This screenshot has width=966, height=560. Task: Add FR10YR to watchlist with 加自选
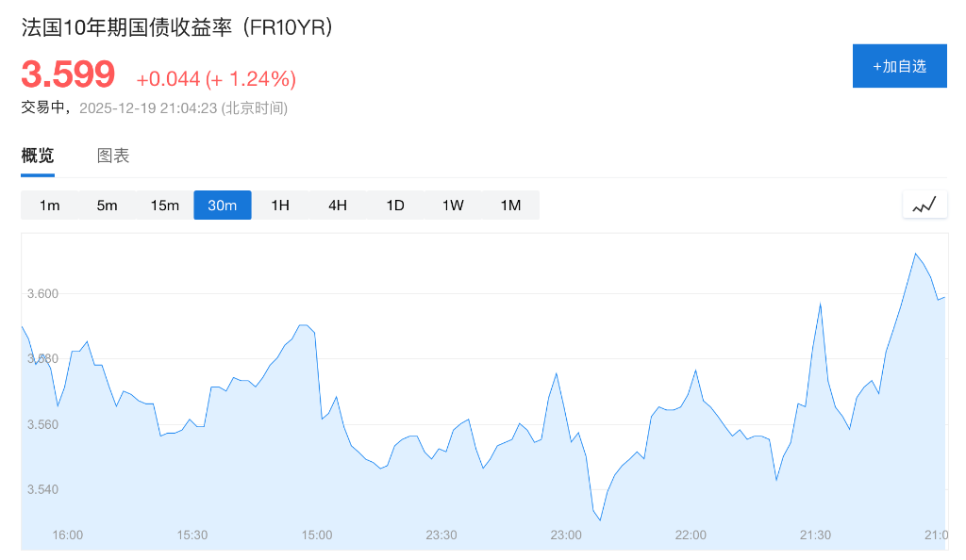coord(899,66)
